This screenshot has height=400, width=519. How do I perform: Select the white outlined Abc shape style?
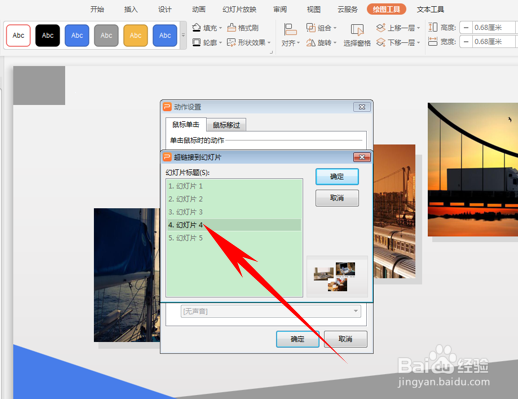18,35
